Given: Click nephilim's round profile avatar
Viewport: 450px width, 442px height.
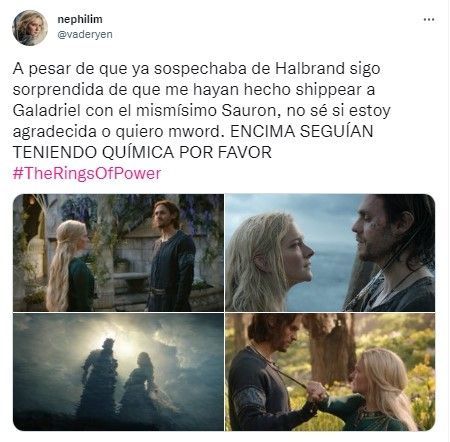Looking at the screenshot, I should [x=30, y=28].
